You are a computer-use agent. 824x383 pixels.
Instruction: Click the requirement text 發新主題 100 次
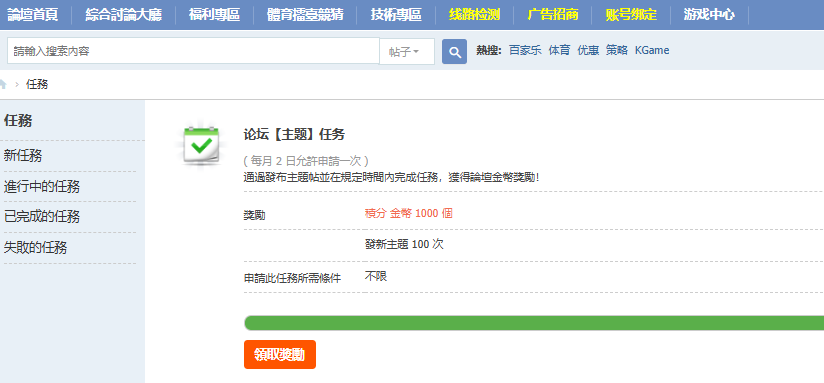(x=404, y=244)
